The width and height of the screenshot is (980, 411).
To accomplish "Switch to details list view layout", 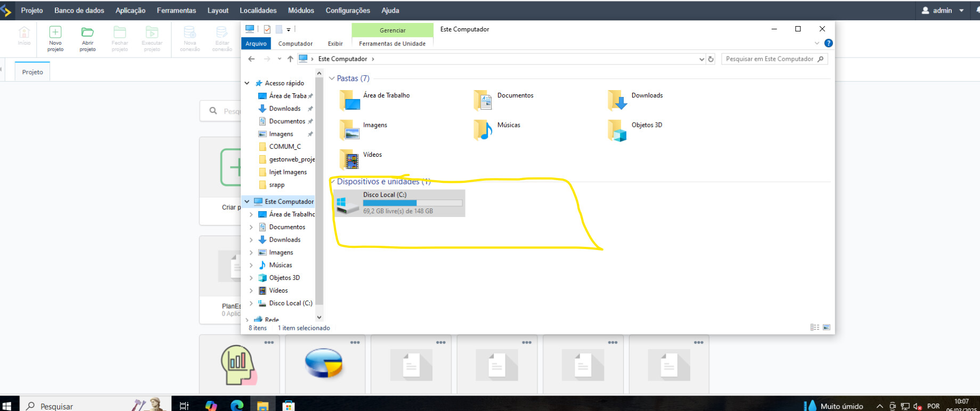I will click(815, 327).
